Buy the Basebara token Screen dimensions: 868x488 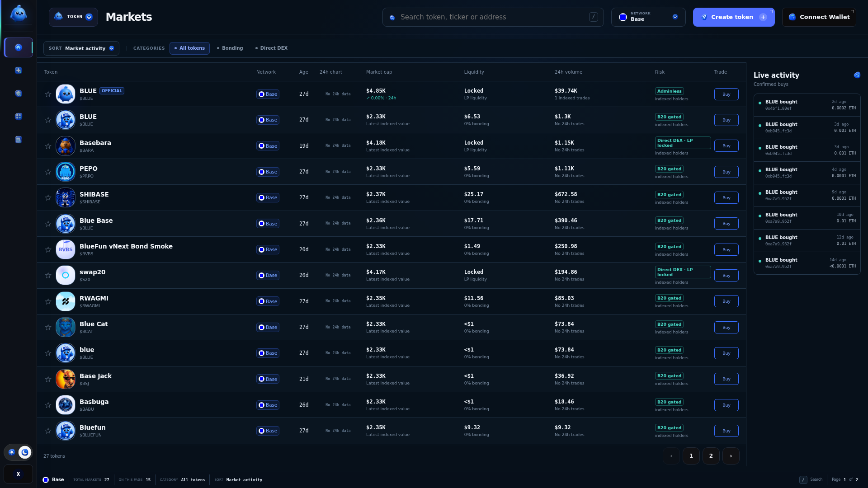point(726,146)
